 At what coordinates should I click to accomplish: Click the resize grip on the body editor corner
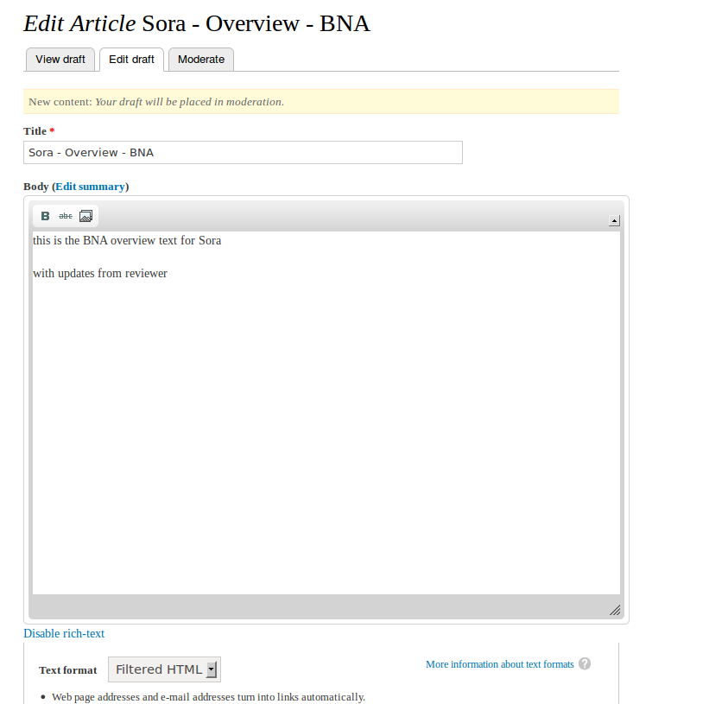615,610
